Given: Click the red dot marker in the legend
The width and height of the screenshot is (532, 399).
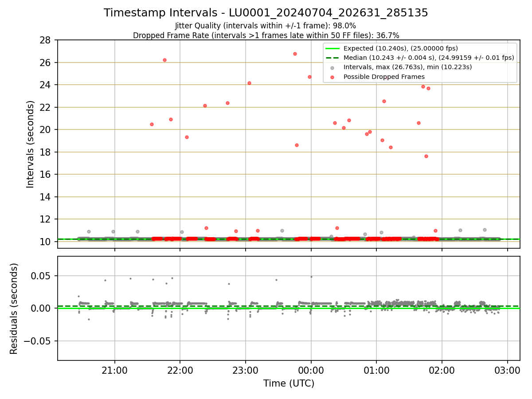Looking at the screenshot, I should click(332, 77).
